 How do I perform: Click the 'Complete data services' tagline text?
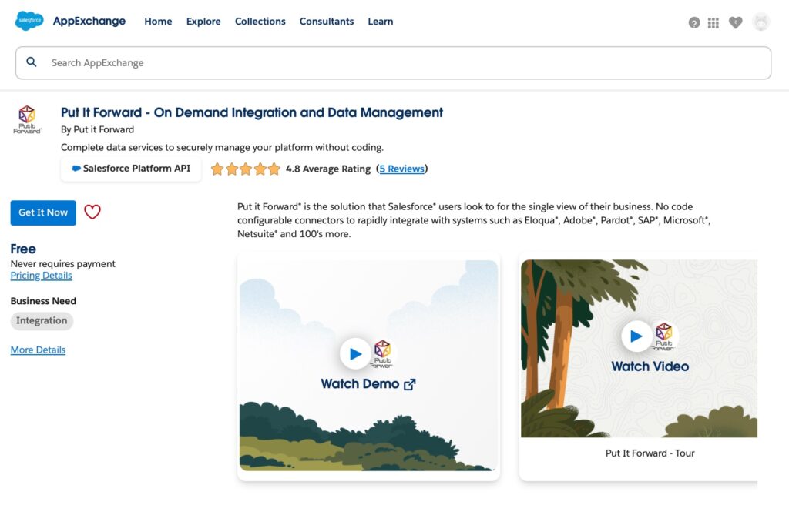222,147
